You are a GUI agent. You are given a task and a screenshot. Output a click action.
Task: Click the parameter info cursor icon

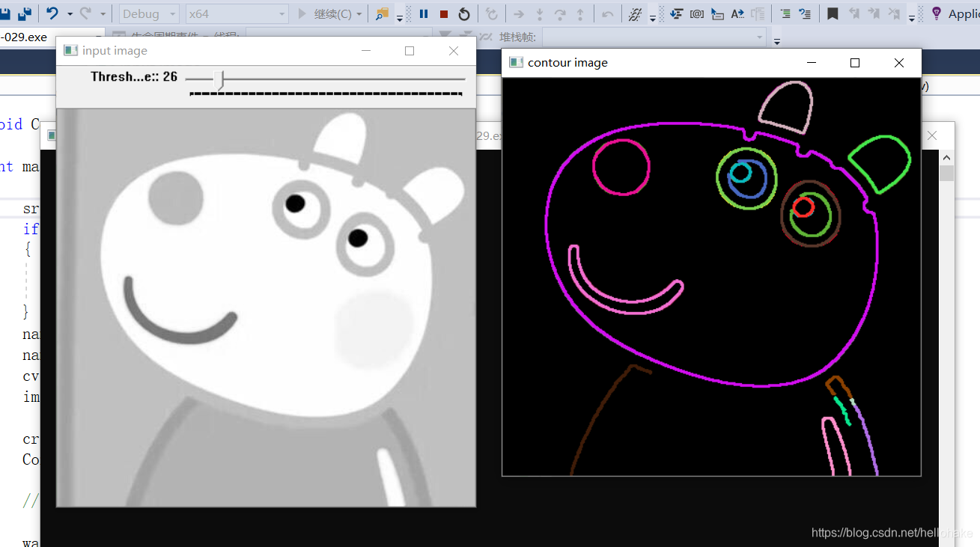tap(717, 13)
